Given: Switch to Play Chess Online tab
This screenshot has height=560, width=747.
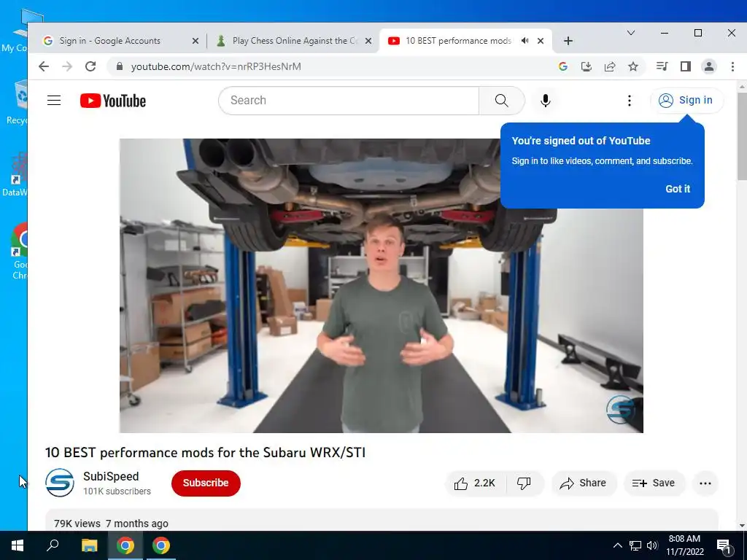Looking at the screenshot, I should tap(294, 41).
